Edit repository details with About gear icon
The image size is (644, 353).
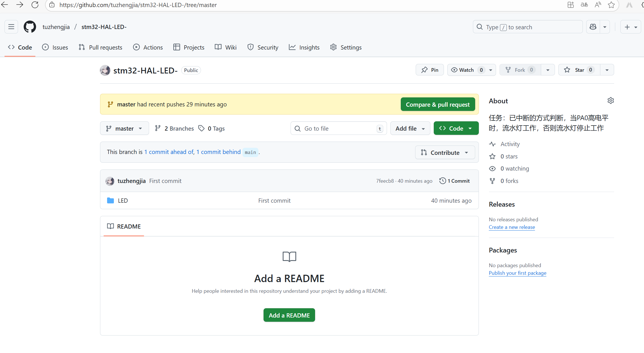tap(610, 100)
